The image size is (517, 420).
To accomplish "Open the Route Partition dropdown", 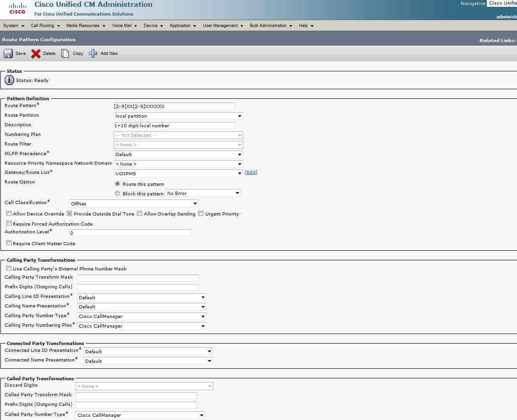I will pos(178,116).
